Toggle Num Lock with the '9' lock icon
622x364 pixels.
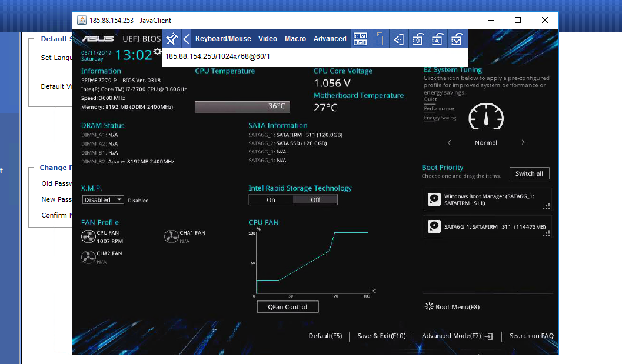click(418, 39)
